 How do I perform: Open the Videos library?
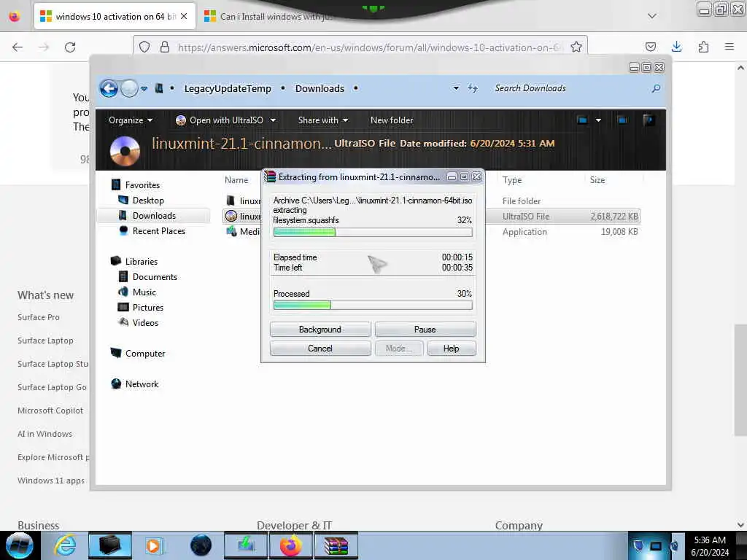[x=145, y=323]
